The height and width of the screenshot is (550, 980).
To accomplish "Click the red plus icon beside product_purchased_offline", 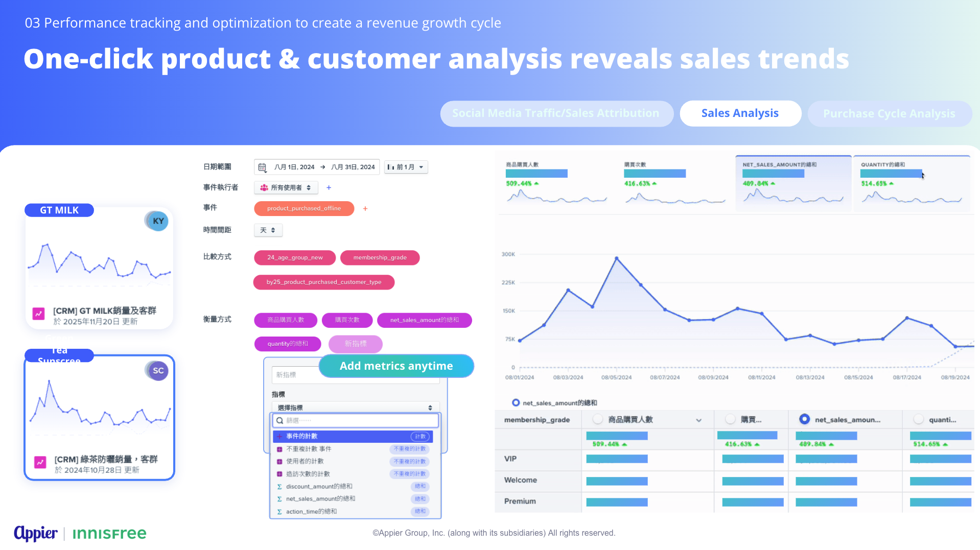I will pos(365,208).
